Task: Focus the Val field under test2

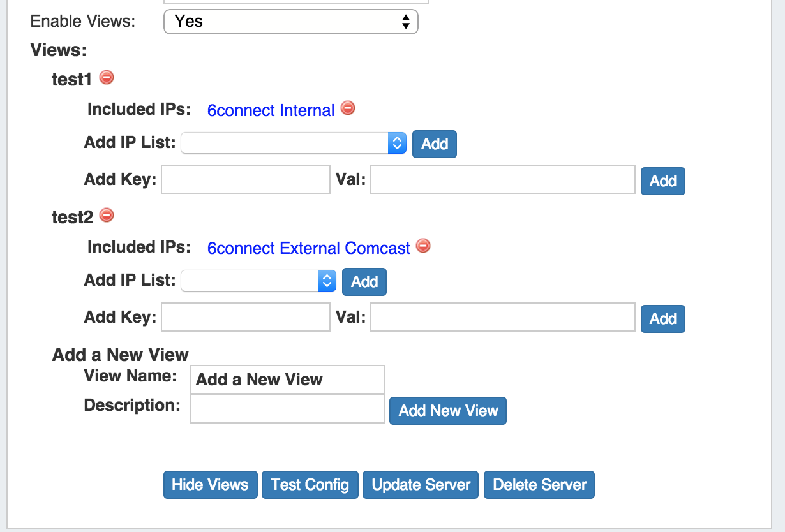Action: click(x=502, y=318)
